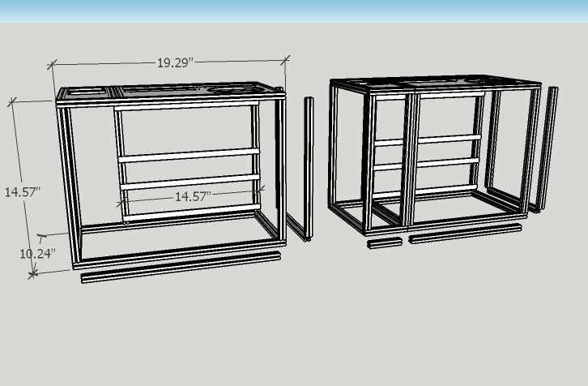Select the 19.29" width dimension label
The width and height of the screenshot is (588, 386).
click(x=175, y=62)
